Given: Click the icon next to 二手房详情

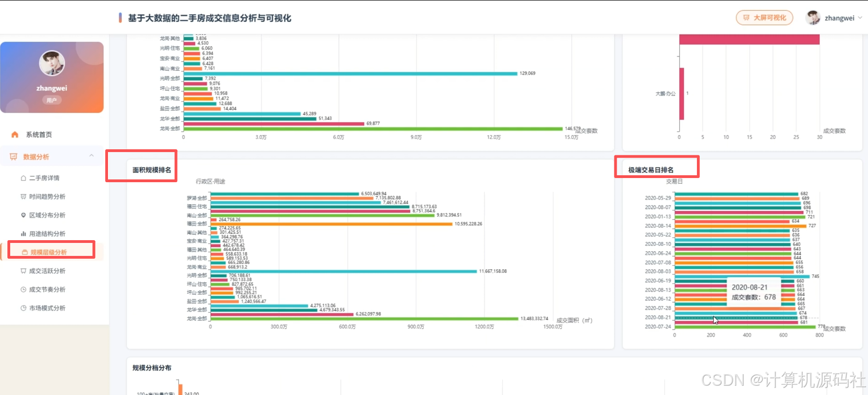Looking at the screenshot, I should coord(23,178).
